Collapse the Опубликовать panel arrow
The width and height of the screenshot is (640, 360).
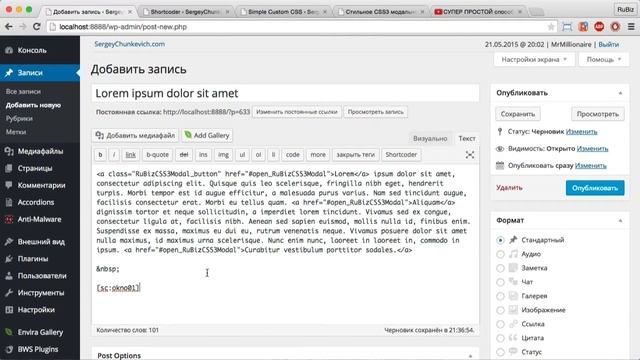(x=620, y=93)
